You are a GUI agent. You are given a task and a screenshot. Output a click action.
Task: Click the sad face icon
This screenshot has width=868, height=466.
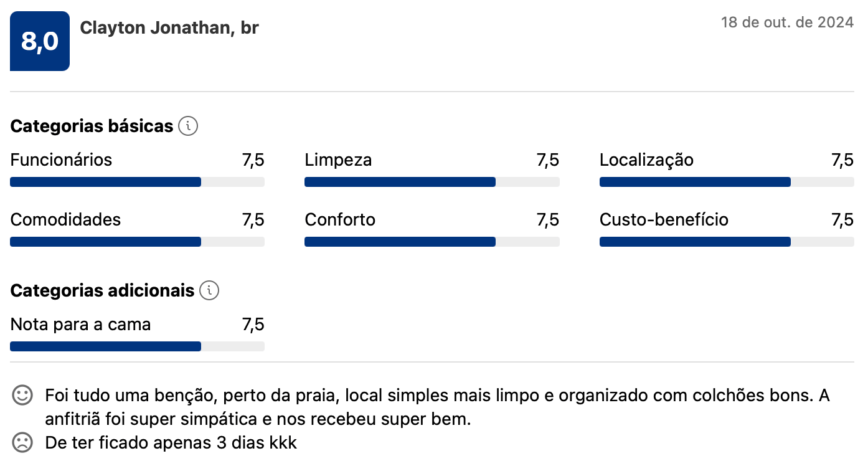click(22, 443)
